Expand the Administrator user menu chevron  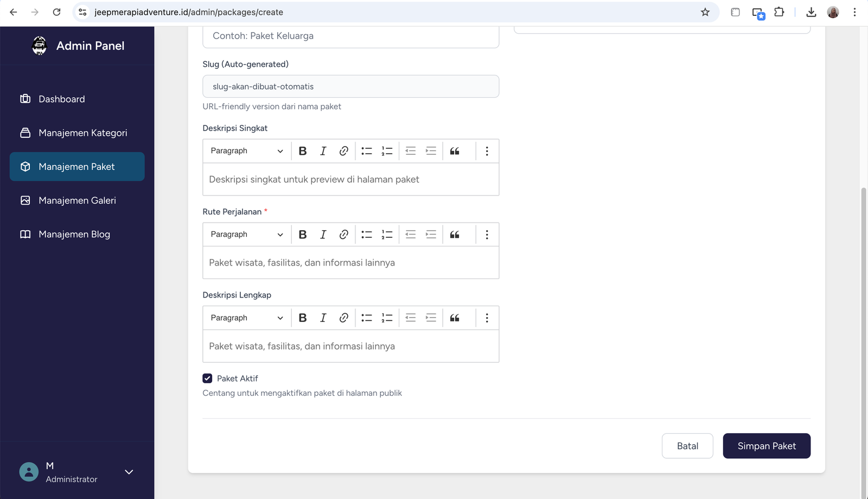click(129, 472)
